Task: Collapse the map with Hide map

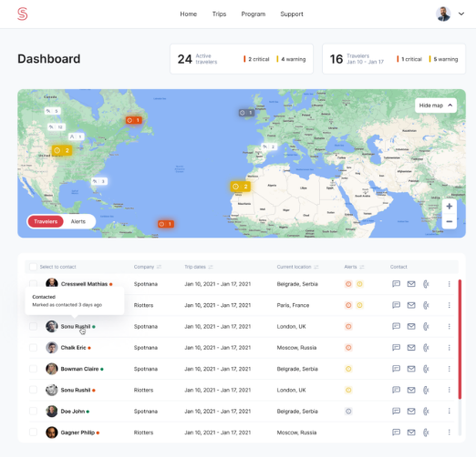Action: (x=435, y=105)
